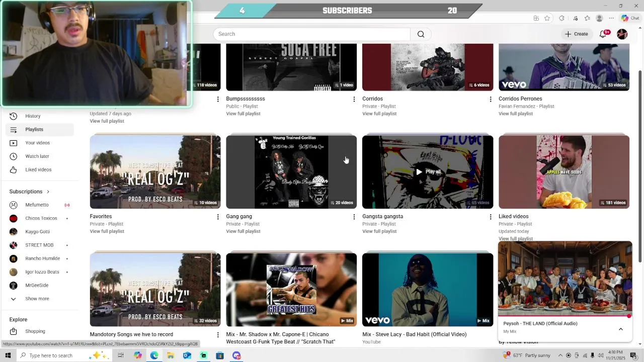This screenshot has width=644, height=362.
Task: Open the Steve Lacy Bad Habit mix thumbnail
Action: click(428, 290)
